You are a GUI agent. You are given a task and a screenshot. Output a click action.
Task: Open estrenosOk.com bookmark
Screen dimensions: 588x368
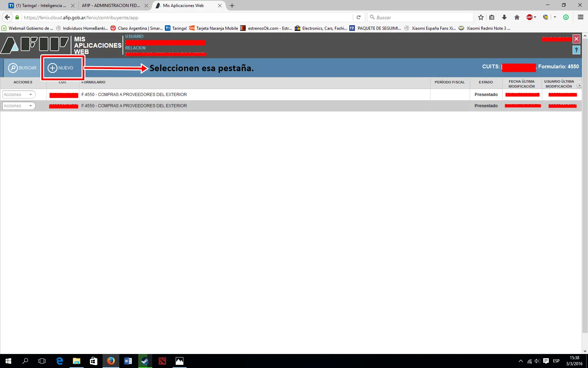(x=266, y=28)
